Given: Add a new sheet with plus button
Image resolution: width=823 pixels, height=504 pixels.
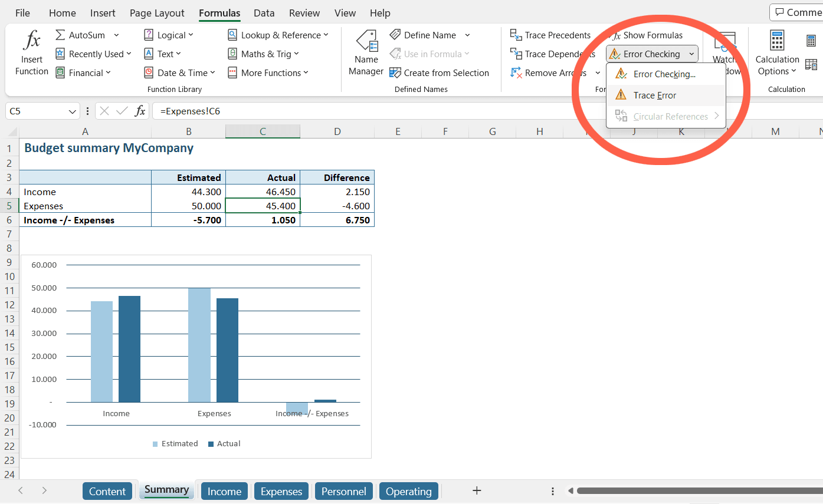Looking at the screenshot, I should coord(477,490).
